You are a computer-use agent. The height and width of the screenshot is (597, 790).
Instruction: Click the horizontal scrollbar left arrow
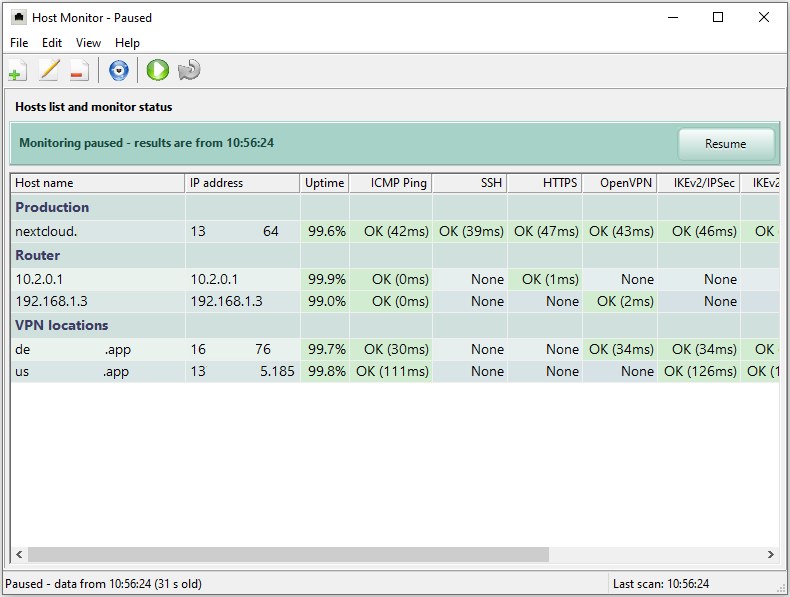pos(19,555)
